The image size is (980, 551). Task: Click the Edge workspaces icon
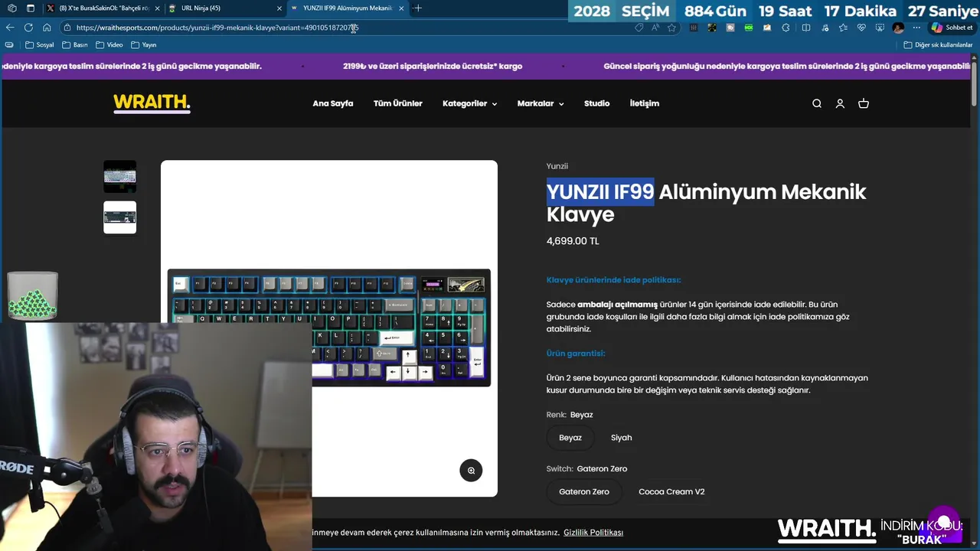(x=11, y=8)
